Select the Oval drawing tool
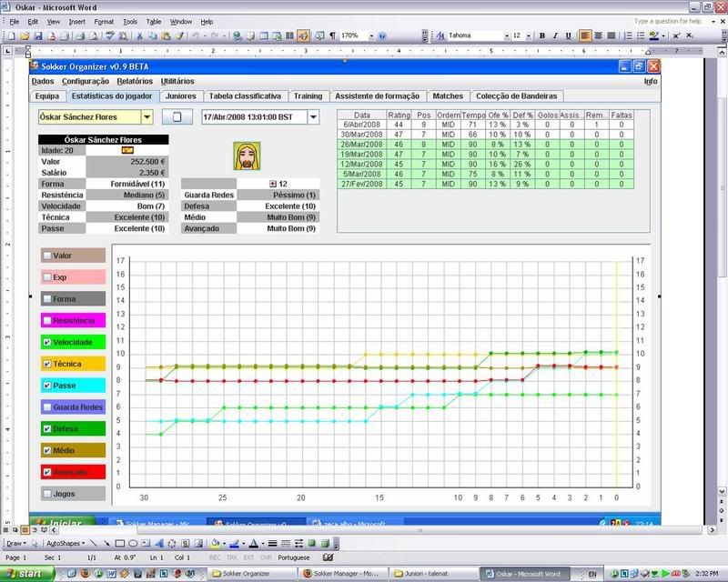This screenshot has width=728, height=582. (x=133, y=543)
